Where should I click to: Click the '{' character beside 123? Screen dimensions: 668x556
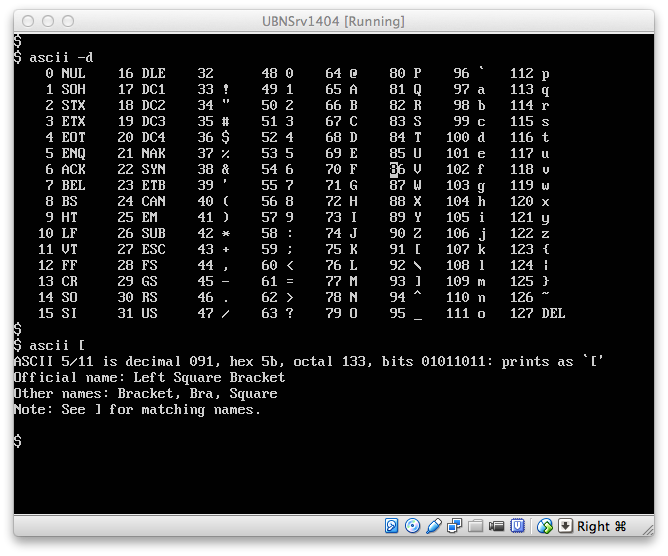tap(546, 249)
